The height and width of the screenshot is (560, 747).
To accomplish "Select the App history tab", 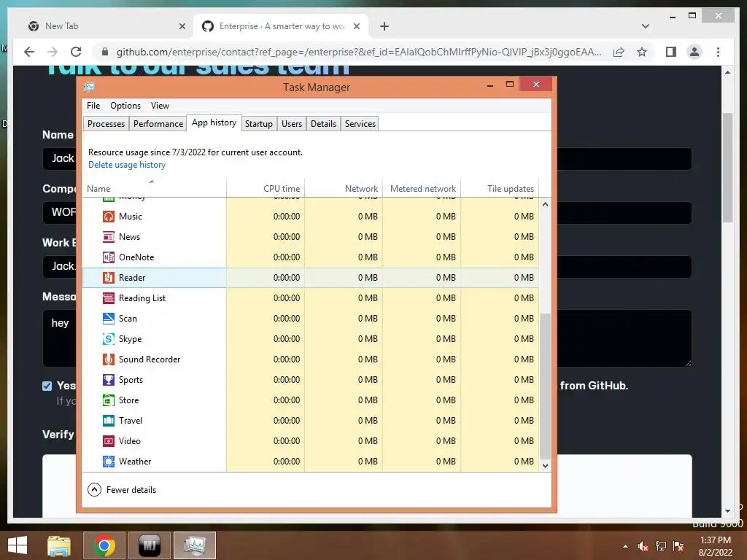I will click(214, 122).
